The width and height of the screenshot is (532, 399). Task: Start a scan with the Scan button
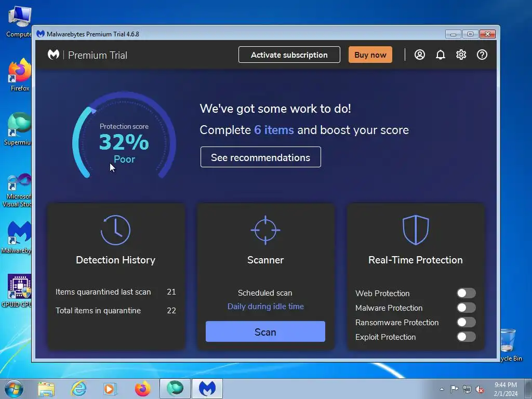coord(265,331)
